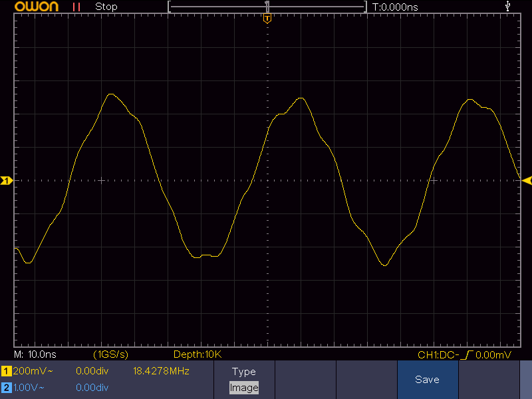This screenshot has height=399, width=532.
Task: Click the OWON logo
Action: pyautogui.click(x=37, y=7)
